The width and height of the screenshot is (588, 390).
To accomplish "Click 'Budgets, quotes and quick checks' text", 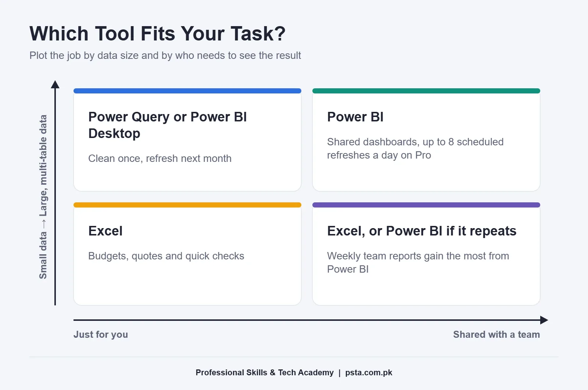I will [x=166, y=256].
